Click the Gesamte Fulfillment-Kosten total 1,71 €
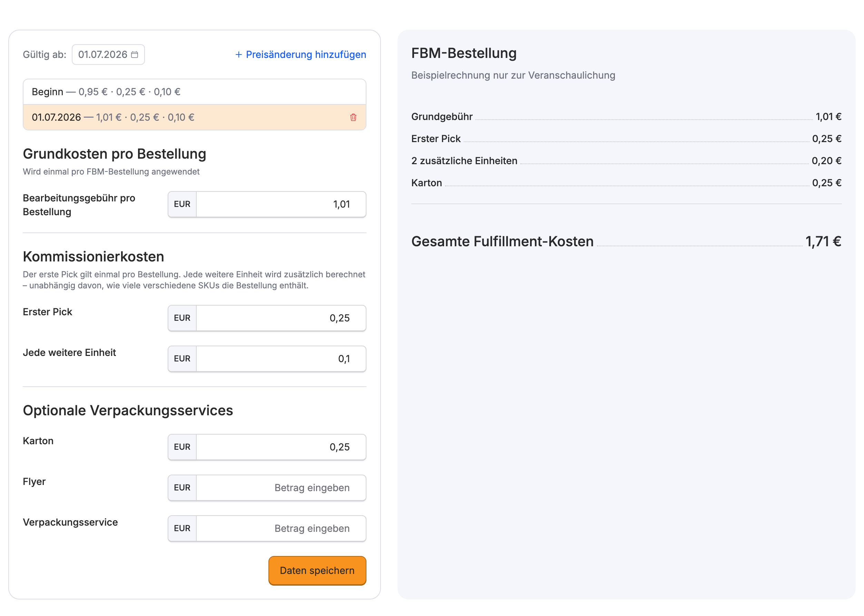The height and width of the screenshot is (616, 864). [823, 242]
